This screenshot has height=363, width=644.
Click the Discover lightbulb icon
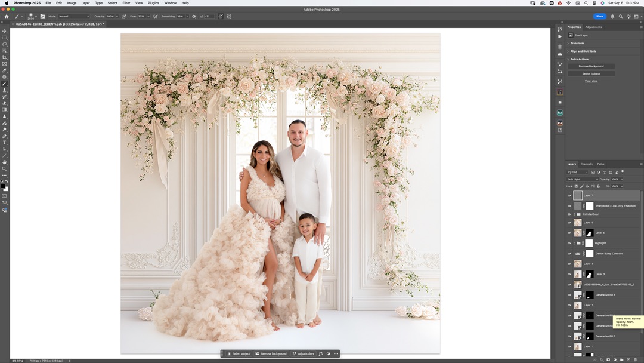pyautogui.click(x=628, y=17)
